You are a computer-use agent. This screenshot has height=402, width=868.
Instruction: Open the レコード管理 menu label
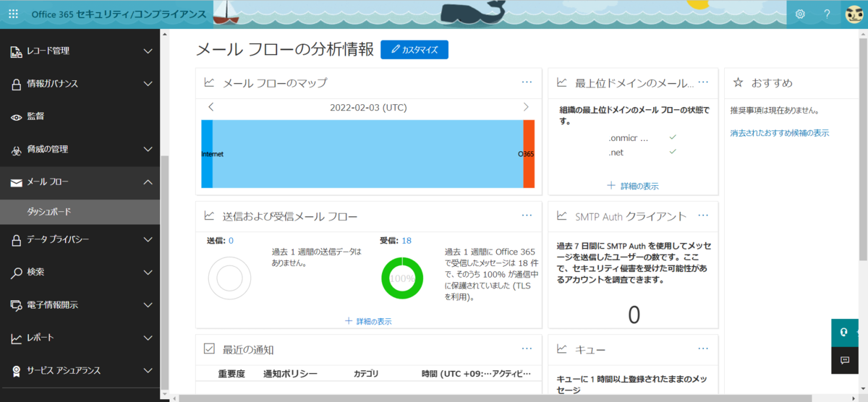point(48,51)
